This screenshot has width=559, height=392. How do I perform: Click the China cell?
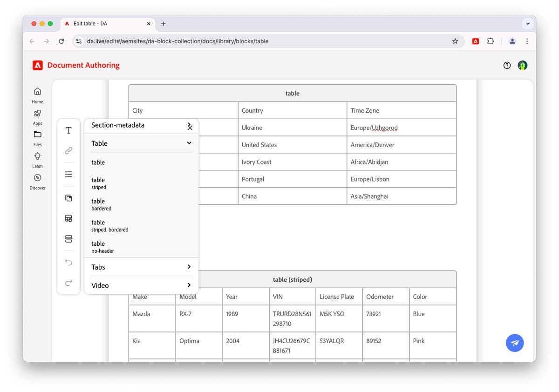[293, 196]
